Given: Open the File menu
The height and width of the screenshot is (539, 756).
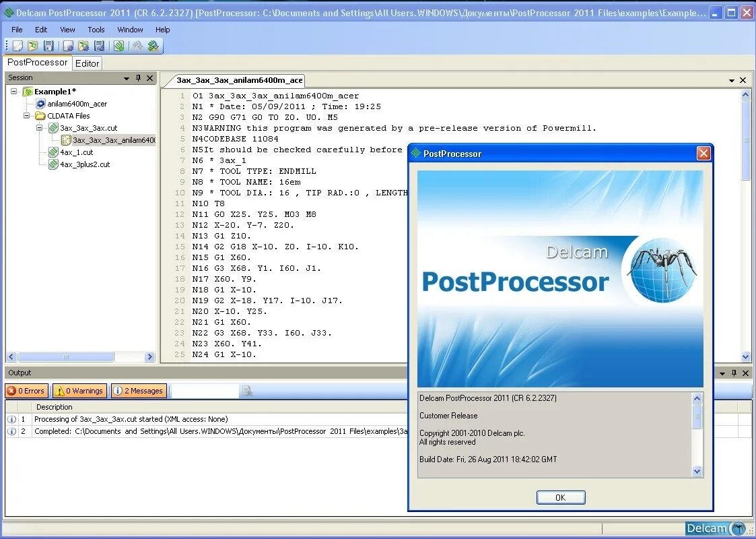Looking at the screenshot, I should click(x=17, y=30).
